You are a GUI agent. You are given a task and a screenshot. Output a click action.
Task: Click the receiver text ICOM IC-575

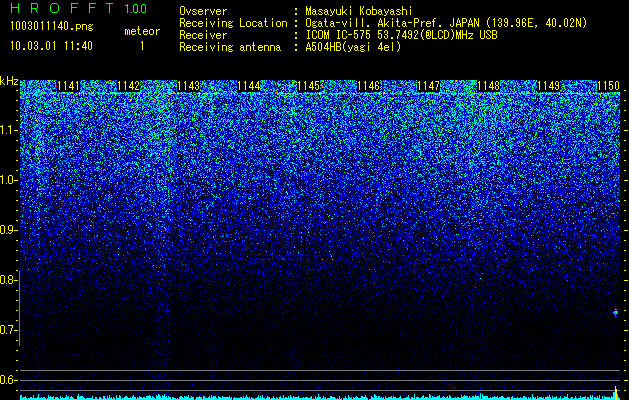click(339, 35)
